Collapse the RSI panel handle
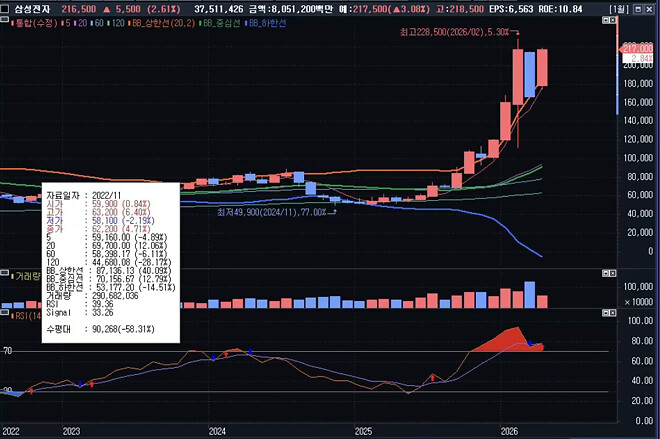 4,312
